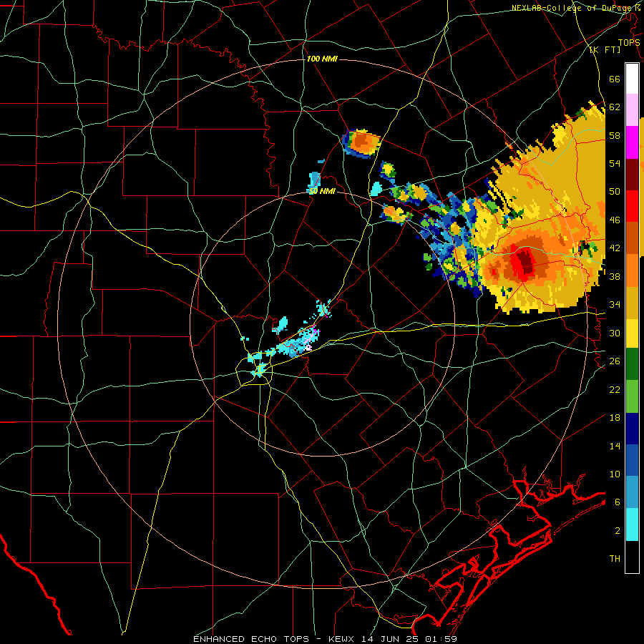Click the dark red 50-54 kft legend swatch

tap(632, 175)
